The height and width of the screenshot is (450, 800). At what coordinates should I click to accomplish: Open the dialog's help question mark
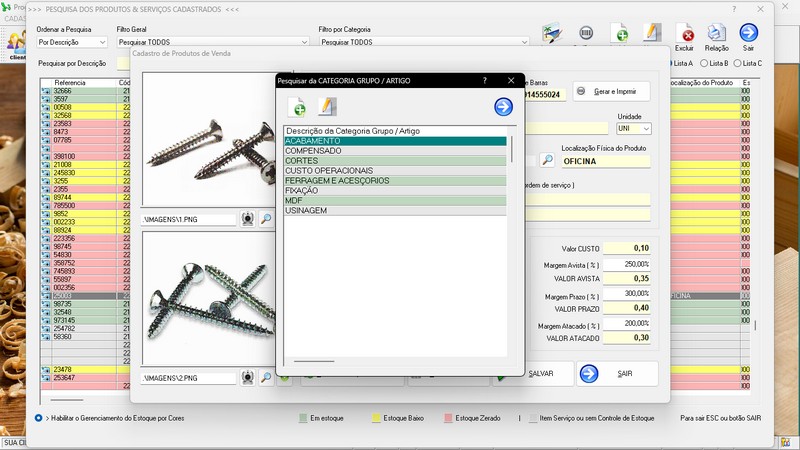485,81
